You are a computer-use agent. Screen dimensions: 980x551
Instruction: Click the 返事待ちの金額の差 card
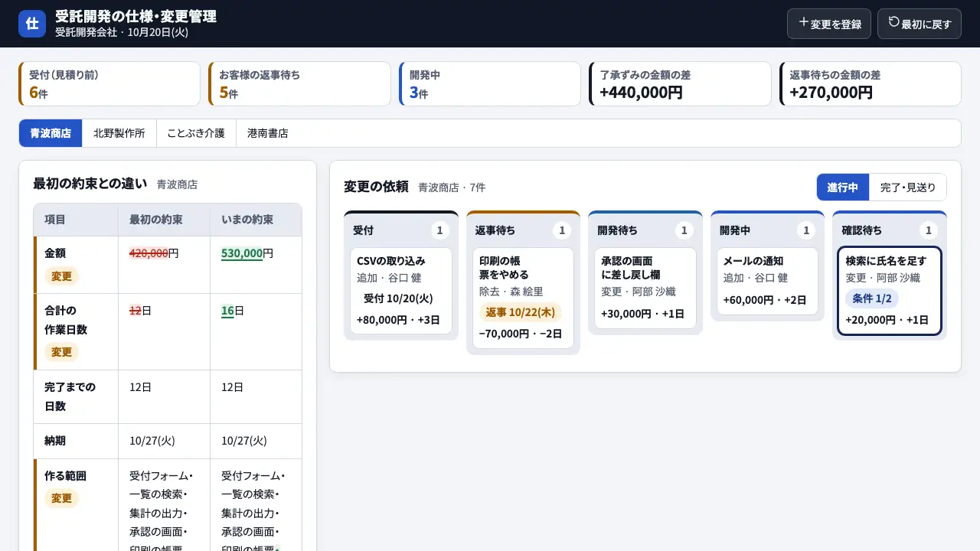870,83
